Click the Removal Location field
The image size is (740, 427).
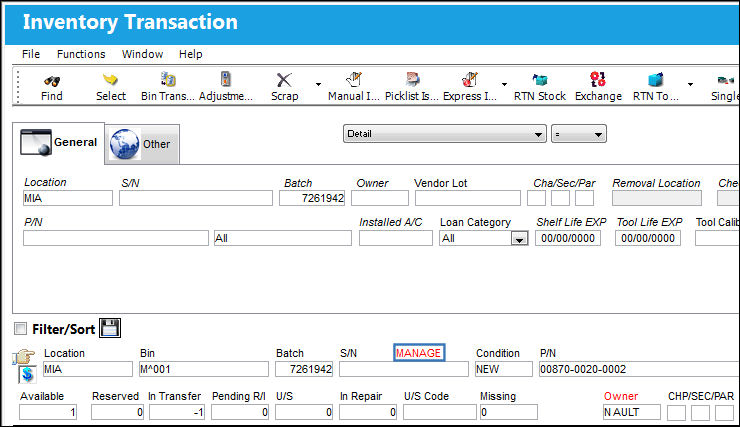[657, 198]
